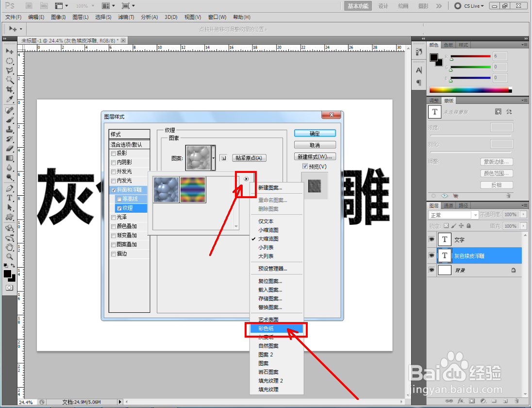Switch to the 色板 swatches tab
532x408 pixels.
coord(449,45)
